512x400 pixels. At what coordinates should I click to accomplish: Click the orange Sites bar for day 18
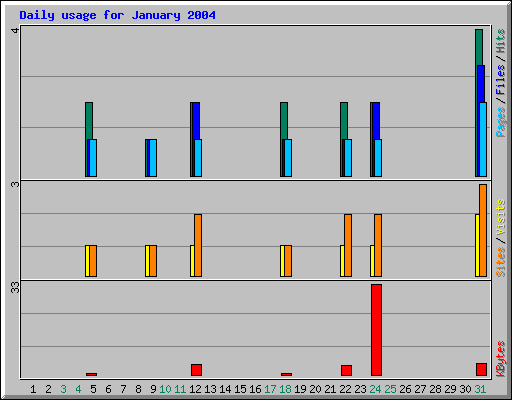point(288,261)
